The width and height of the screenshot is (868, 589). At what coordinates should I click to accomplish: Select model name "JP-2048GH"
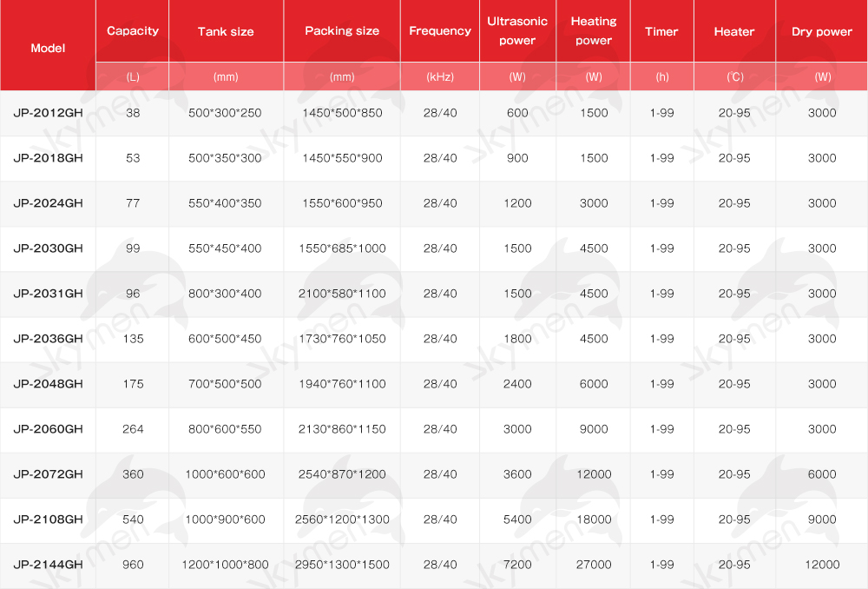(x=48, y=384)
